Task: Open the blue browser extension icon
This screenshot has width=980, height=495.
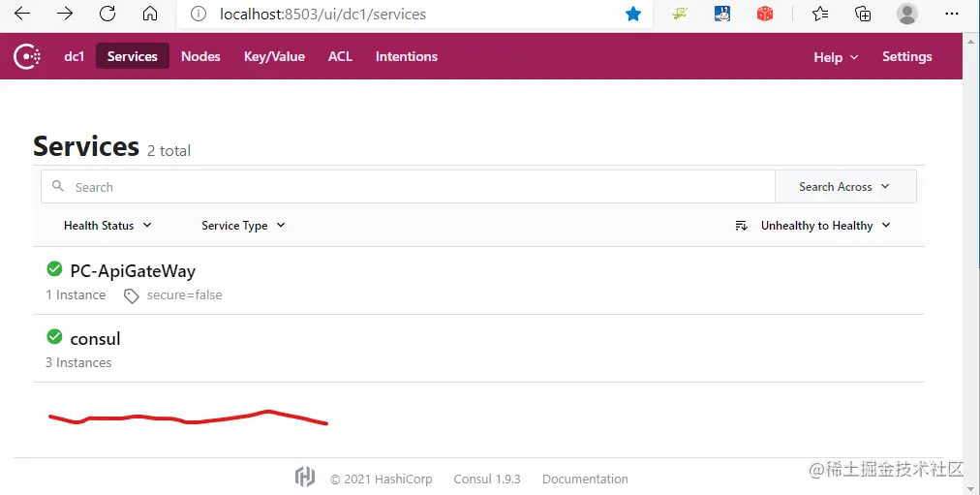Action: point(721,14)
